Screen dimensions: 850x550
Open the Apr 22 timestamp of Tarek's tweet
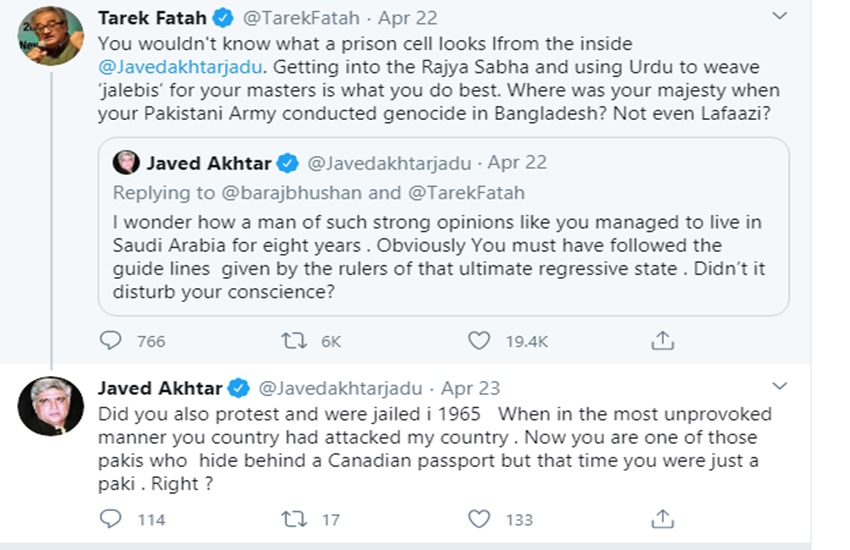(387, 19)
